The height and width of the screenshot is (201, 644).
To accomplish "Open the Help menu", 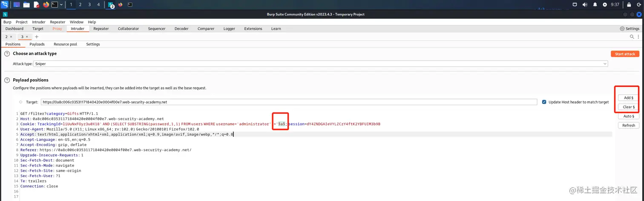I will coord(92,22).
